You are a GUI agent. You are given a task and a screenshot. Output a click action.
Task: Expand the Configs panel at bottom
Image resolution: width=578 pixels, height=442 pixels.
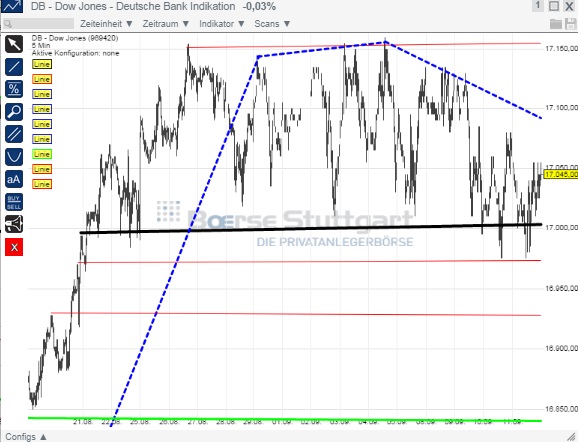click(26, 437)
